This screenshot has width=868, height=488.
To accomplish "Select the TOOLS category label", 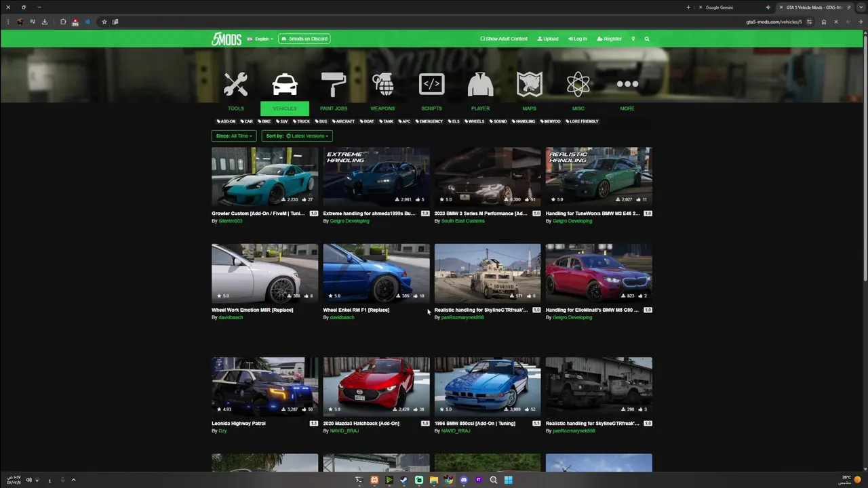I will (235, 108).
